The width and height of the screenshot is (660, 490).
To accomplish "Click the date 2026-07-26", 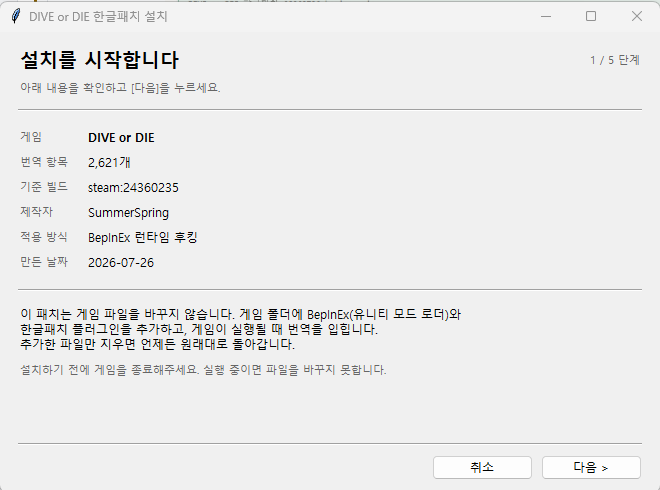I will [x=121, y=262].
